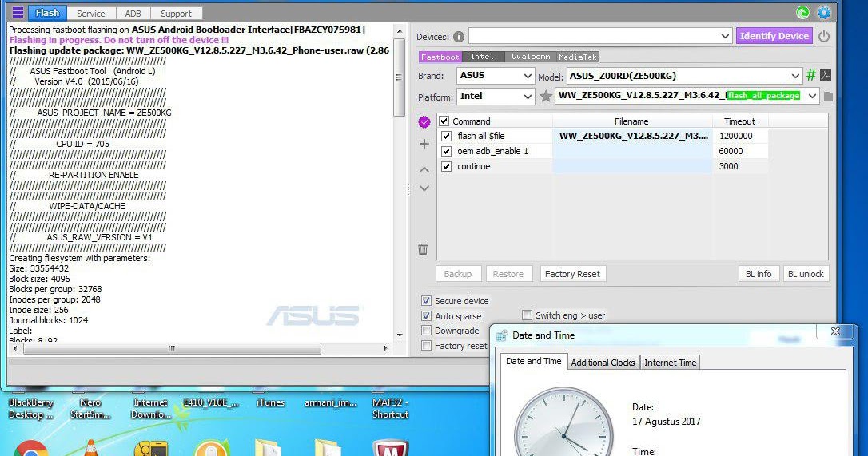The height and width of the screenshot is (456, 868).
Task: Switch to the Support tab
Action: coord(176,14)
